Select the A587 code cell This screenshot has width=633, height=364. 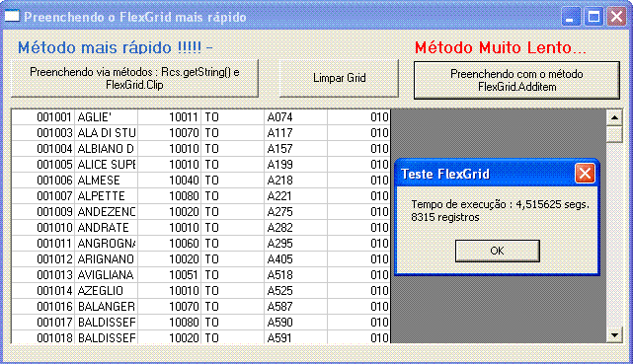(295, 307)
